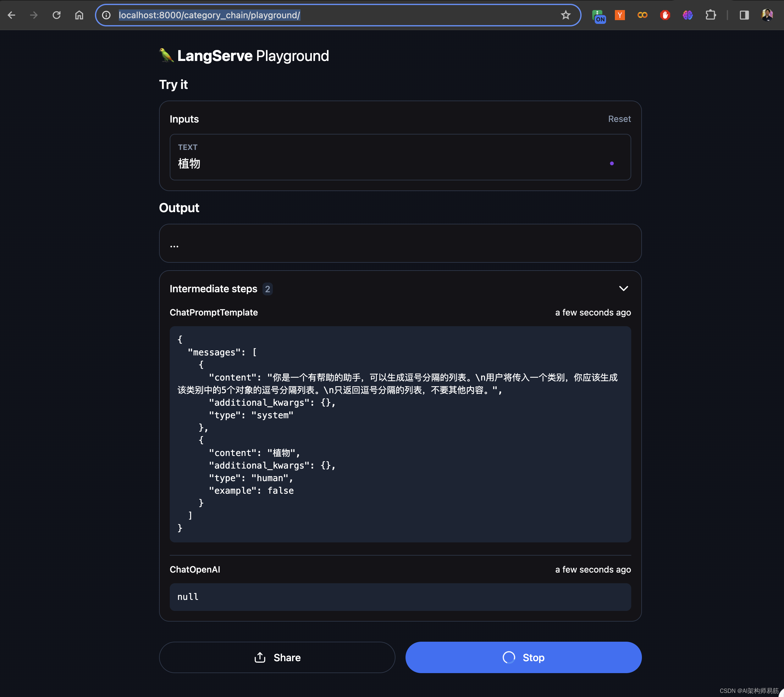Open the user profile avatar
Image resolution: width=784 pixels, height=697 pixels.
(767, 15)
